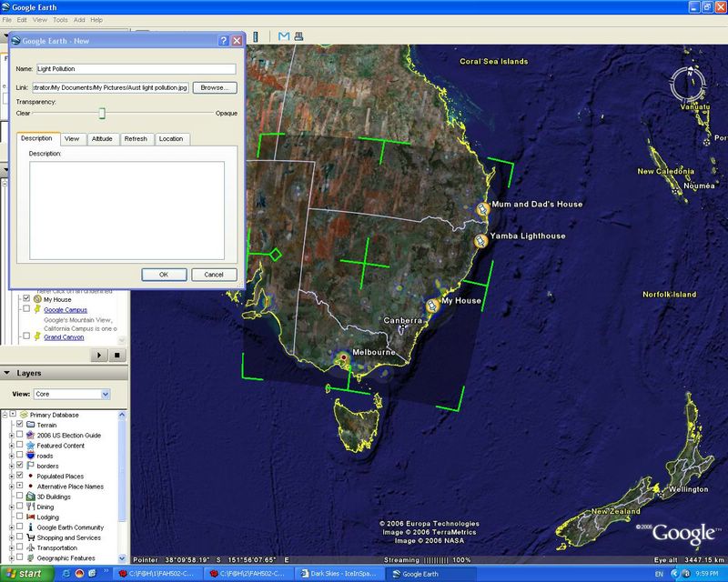Click the roads shield icon in Layers
This screenshot has height=582, width=728.
pyautogui.click(x=31, y=455)
